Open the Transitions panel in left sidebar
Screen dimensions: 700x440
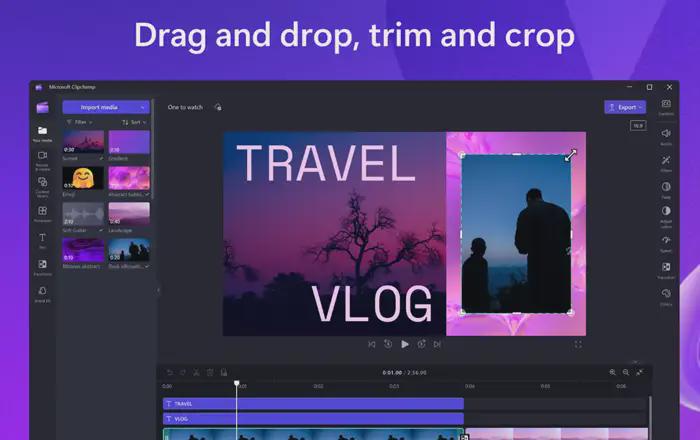pyautogui.click(x=42, y=266)
